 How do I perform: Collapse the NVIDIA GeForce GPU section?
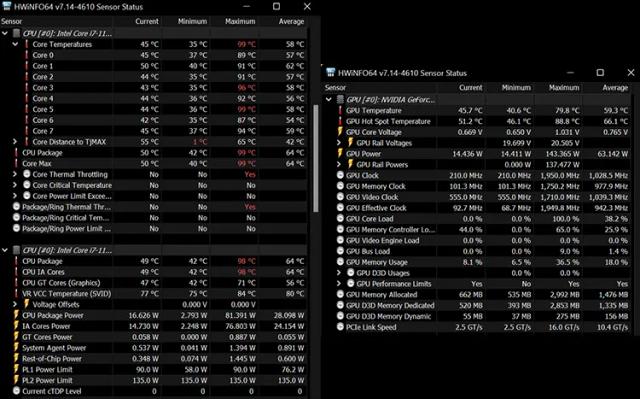tap(329, 99)
